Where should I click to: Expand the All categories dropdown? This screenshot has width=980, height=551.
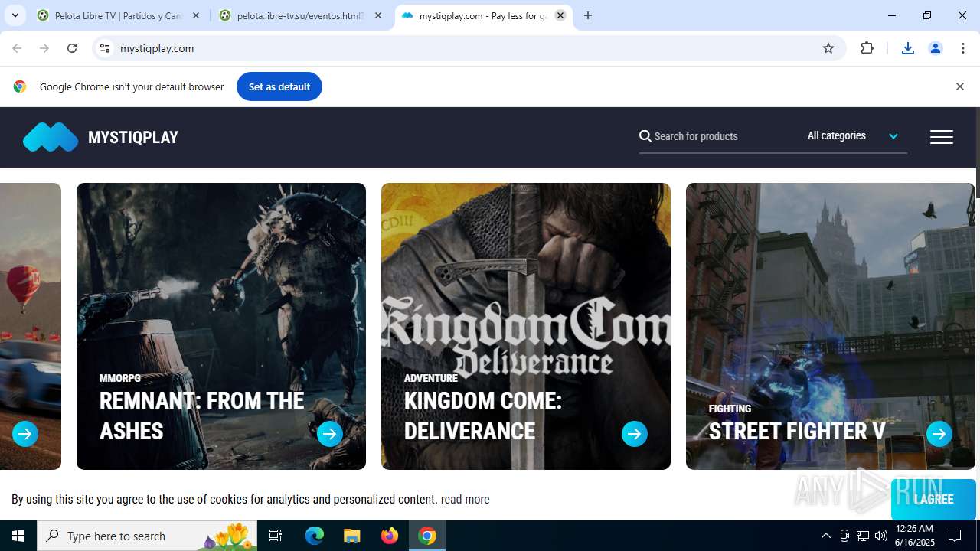pos(853,135)
